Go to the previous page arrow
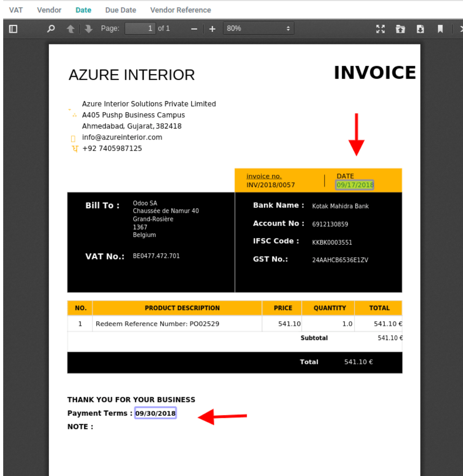 [70, 29]
